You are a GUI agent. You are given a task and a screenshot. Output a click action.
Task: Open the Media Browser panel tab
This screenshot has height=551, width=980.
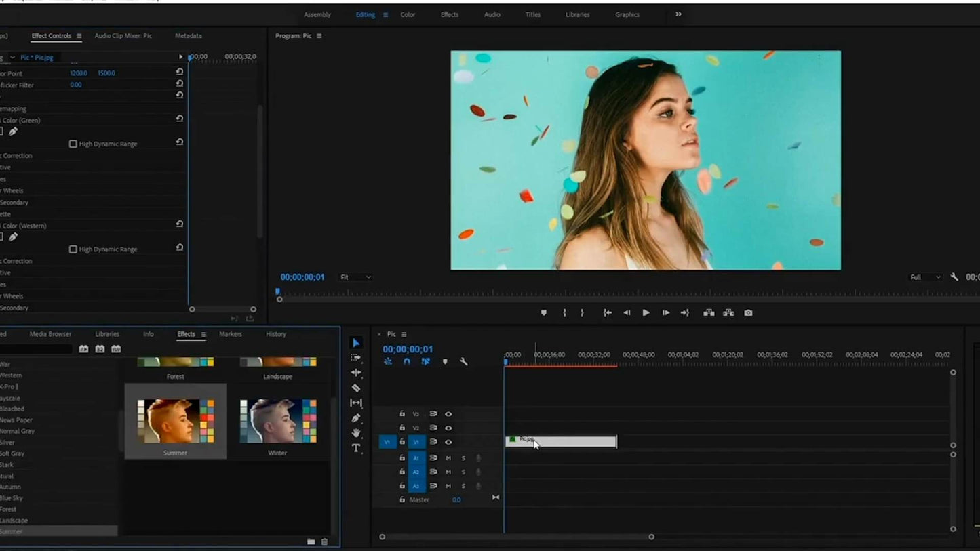pyautogui.click(x=50, y=333)
